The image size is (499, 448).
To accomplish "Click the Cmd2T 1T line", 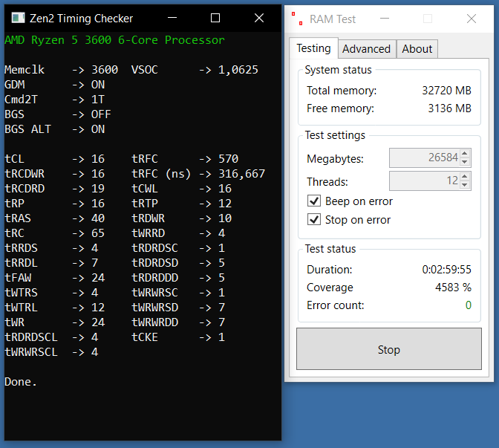I will click(x=54, y=100).
